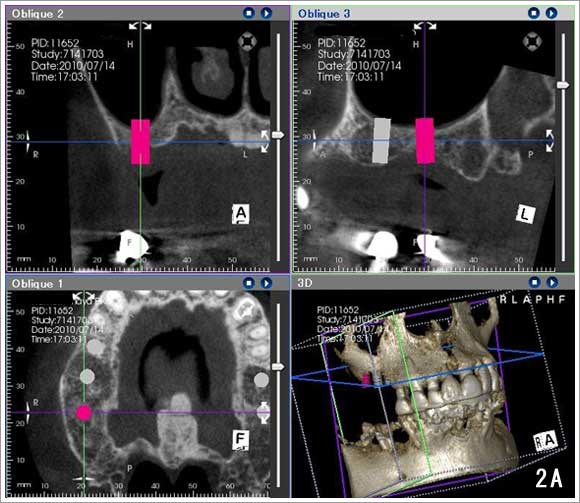Click the rotate arrows atop Oblique 2 green line
This screenshot has width=580, height=503.
[140, 26]
